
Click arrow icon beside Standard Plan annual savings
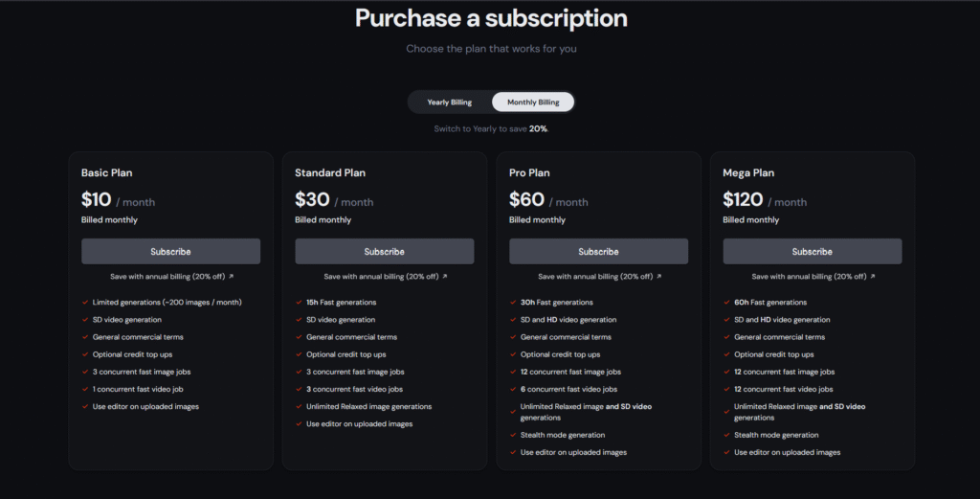click(x=445, y=277)
